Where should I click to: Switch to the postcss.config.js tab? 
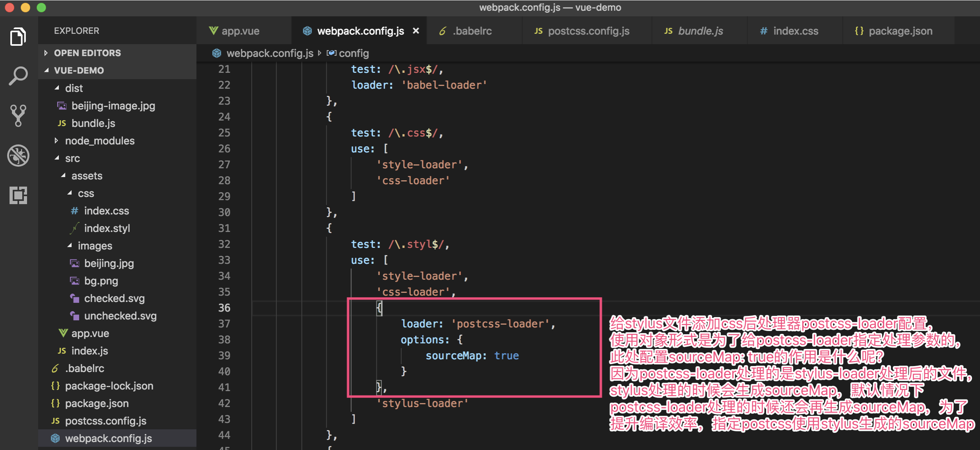588,31
